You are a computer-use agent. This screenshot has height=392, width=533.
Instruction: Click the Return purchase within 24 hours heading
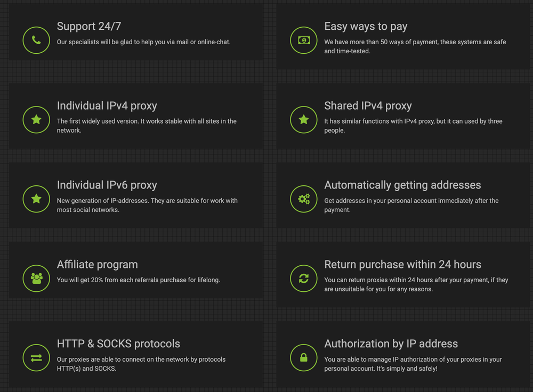click(402, 264)
